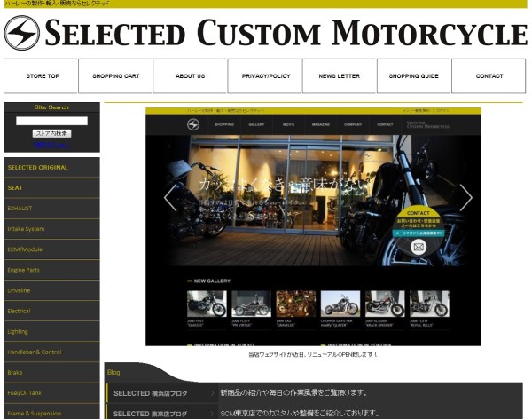Click the Site Search text field

point(51,121)
